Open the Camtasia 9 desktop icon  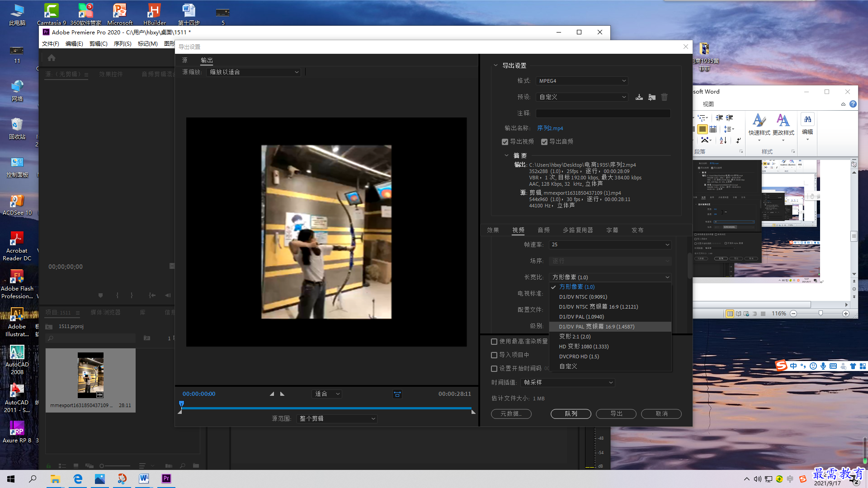click(51, 14)
